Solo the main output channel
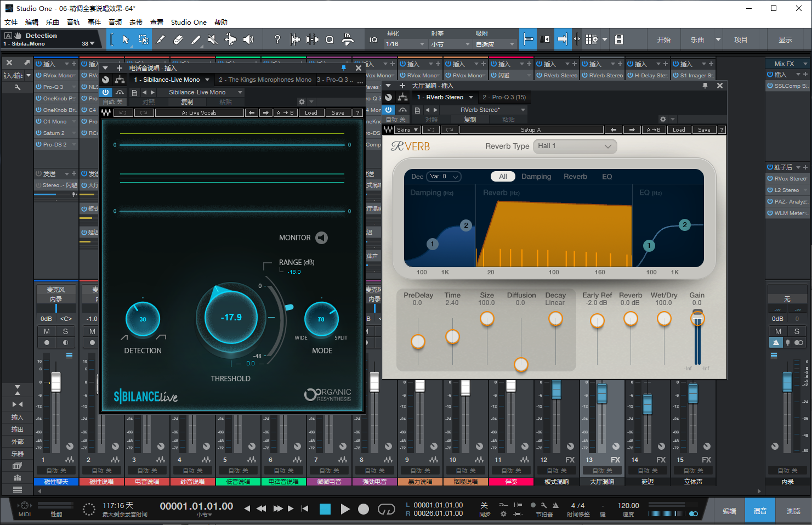The width and height of the screenshot is (812, 525). point(797,331)
